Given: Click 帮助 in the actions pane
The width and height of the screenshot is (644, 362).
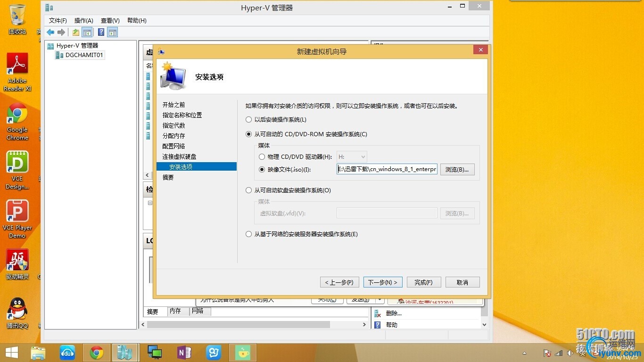Looking at the screenshot, I should click(392, 325).
